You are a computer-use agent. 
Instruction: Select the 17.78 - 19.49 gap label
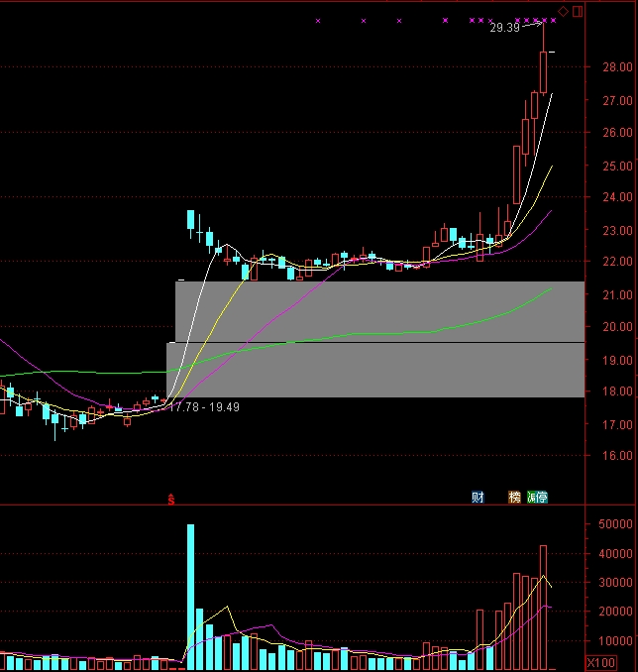(205, 406)
